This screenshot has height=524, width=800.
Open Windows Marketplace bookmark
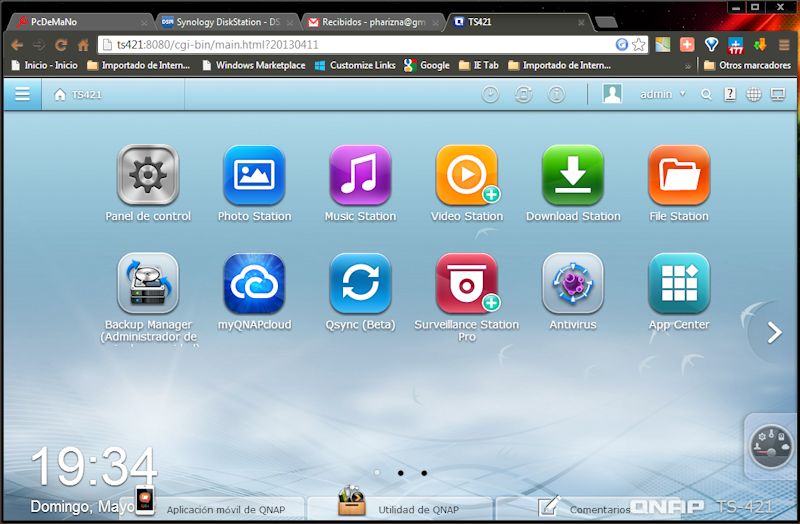tap(254, 65)
